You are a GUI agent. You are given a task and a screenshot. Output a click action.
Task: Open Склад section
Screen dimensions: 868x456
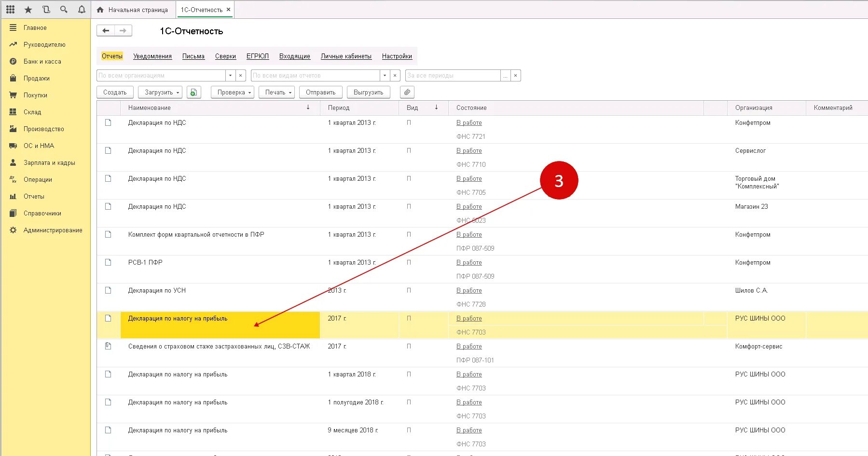point(32,112)
